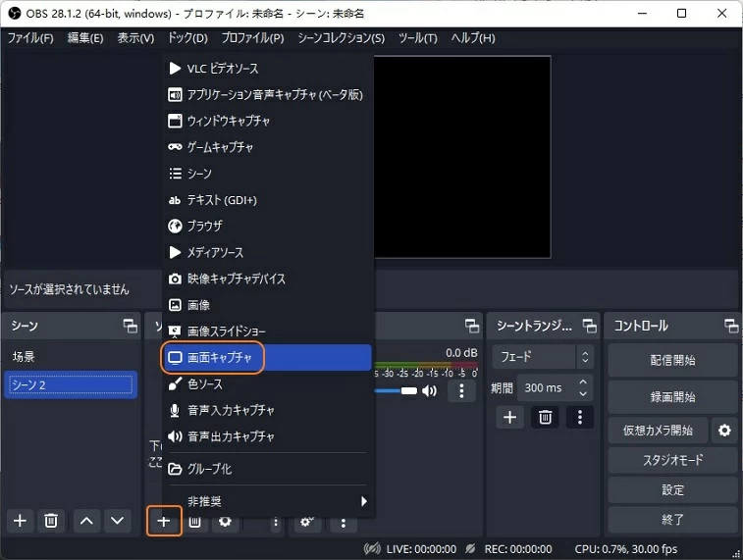The width and height of the screenshot is (743, 560).
Task: Add a 画像 image source
Action: coord(268,305)
